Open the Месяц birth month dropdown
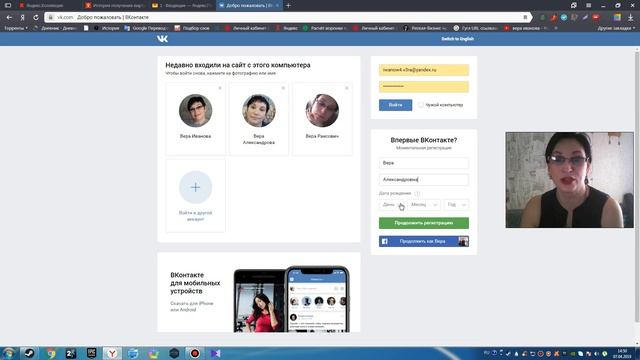Viewport: 640px width, 360px height. 424,204
